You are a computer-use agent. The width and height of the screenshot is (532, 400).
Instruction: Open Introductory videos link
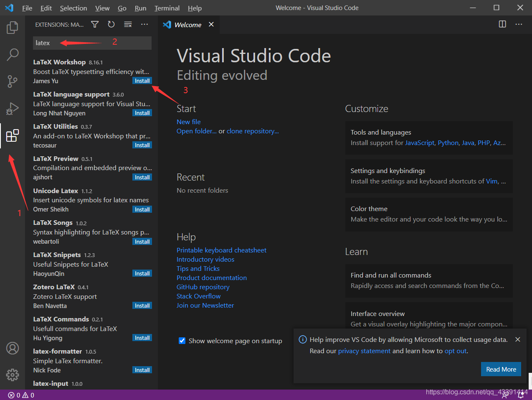coord(205,259)
